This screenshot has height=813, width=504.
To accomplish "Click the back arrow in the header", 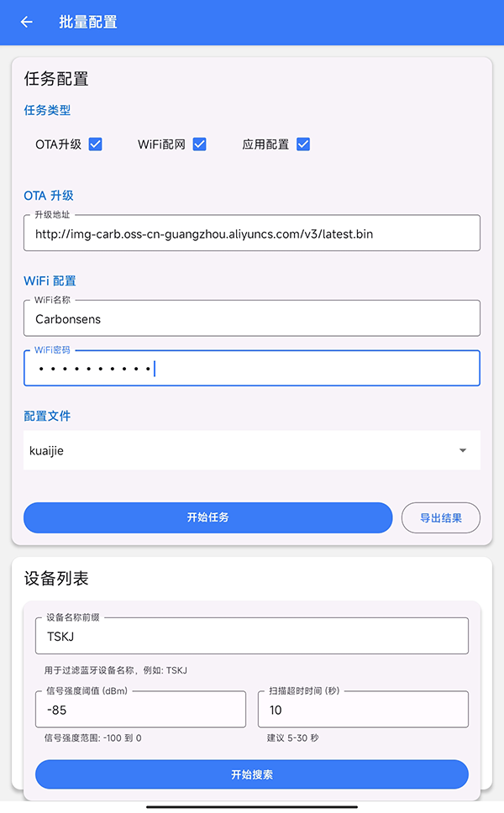I will point(26,22).
